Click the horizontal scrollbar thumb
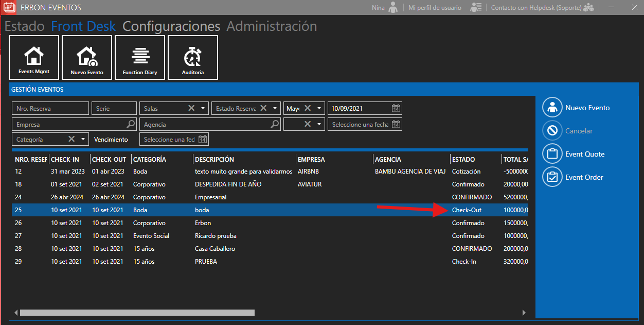This screenshot has width=644, height=325. pyautogui.click(x=137, y=313)
